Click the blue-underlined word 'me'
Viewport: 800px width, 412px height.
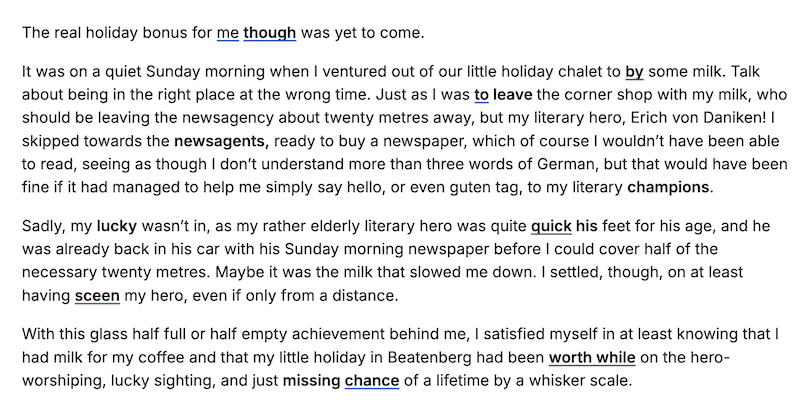(228, 33)
